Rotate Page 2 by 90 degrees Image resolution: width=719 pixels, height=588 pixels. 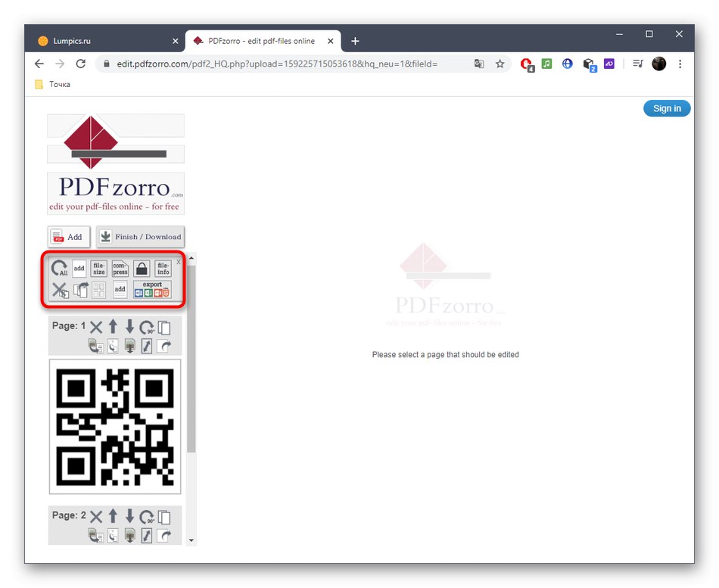pyautogui.click(x=147, y=517)
